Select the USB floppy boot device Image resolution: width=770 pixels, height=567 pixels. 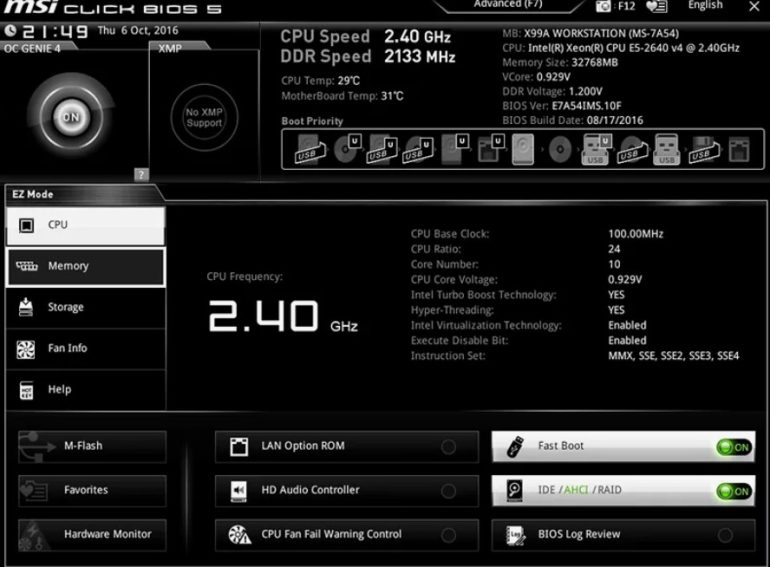704,149
